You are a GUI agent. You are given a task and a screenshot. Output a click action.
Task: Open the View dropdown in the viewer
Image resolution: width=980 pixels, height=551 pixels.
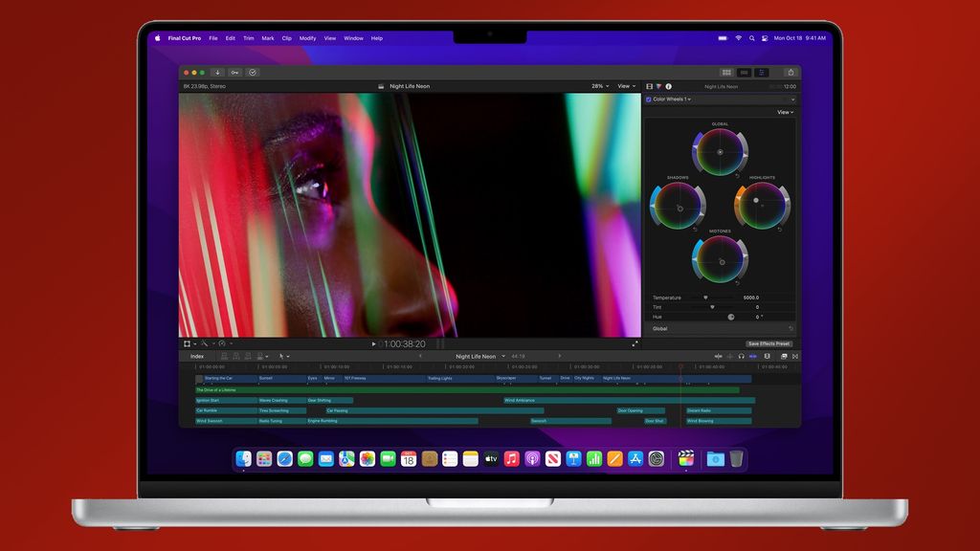click(625, 85)
